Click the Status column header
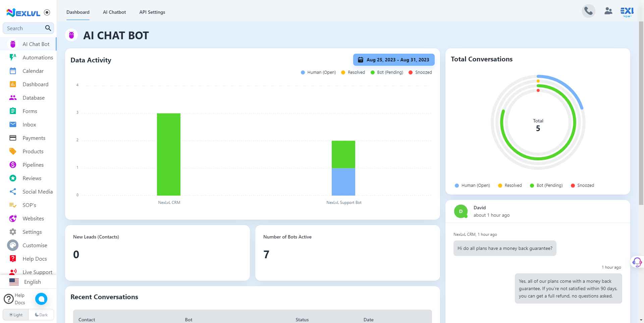This screenshot has width=644, height=323. coord(302,320)
